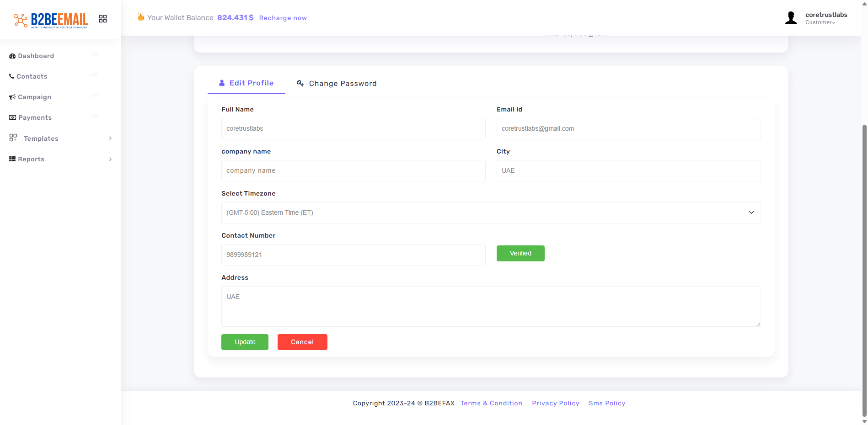868x425 pixels.
Task: Open the Payments section
Action: click(35, 117)
